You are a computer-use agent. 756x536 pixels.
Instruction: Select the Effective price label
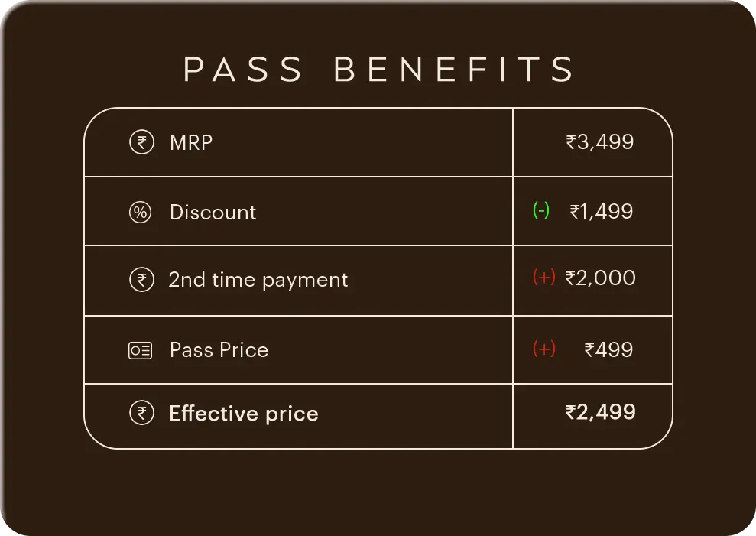tap(244, 414)
